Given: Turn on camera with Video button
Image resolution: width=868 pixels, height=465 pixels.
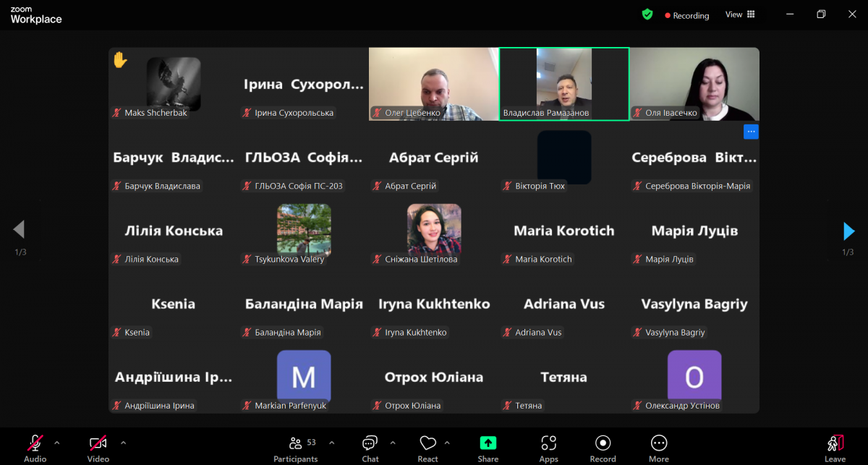Looking at the screenshot, I should tap(98, 443).
